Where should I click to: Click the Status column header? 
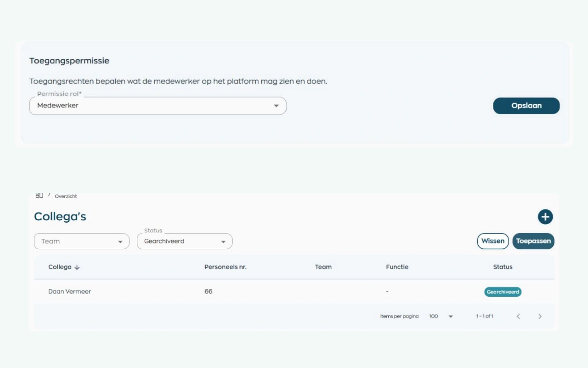pos(503,267)
